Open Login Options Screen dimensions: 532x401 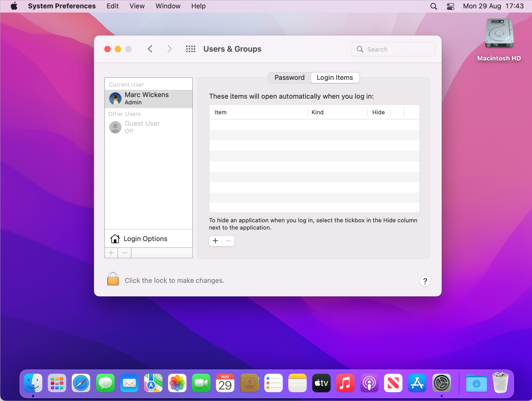click(149, 239)
